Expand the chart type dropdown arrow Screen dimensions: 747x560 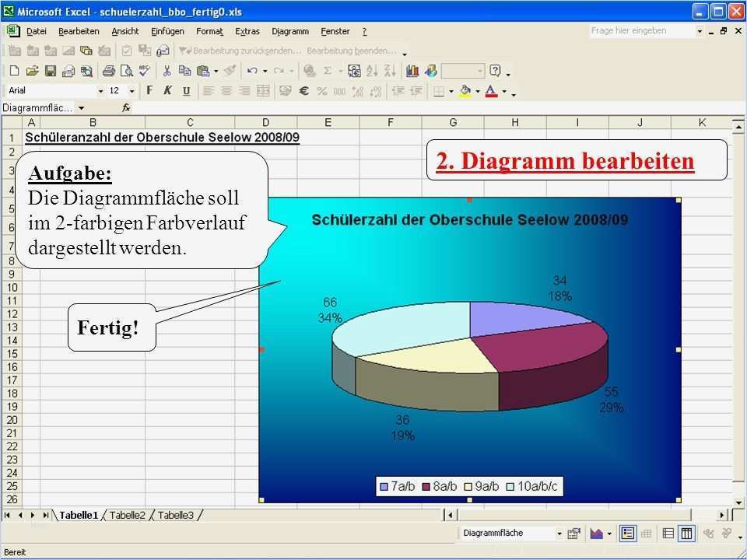609,534
